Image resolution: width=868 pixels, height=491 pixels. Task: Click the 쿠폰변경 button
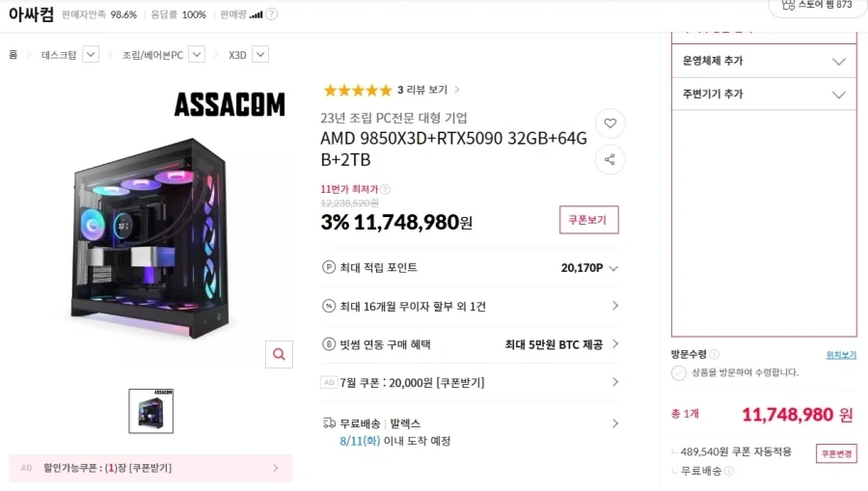pyautogui.click(x=836, y=453)
